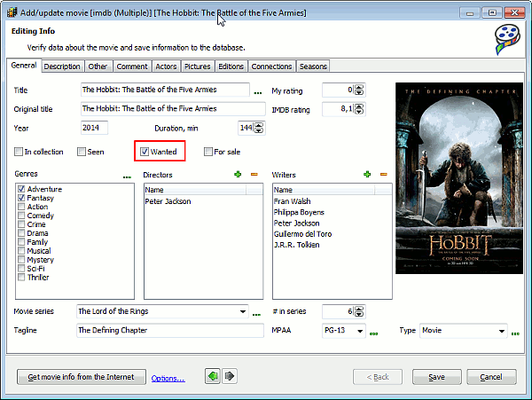Add a writer with green plus icon
Viewport: 532px width, 400px height.
point(367,175)
